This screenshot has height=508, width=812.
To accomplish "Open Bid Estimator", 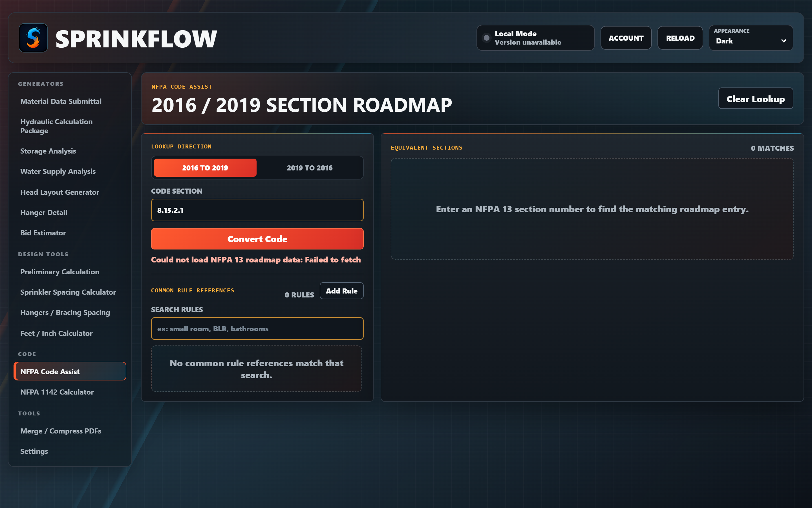I will click(70, 233).
